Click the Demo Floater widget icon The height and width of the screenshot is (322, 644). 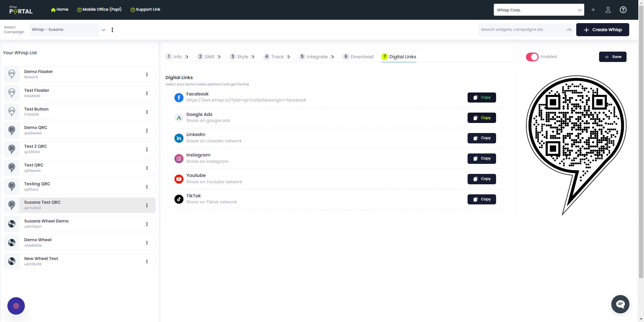pyautogui.click(x=12, y=74)
